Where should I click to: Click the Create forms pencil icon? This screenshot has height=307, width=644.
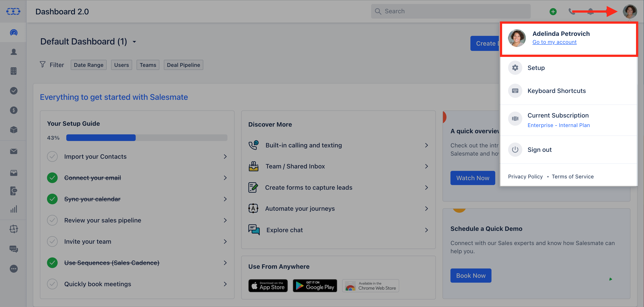pyautogui.click(x=253, y=187)
